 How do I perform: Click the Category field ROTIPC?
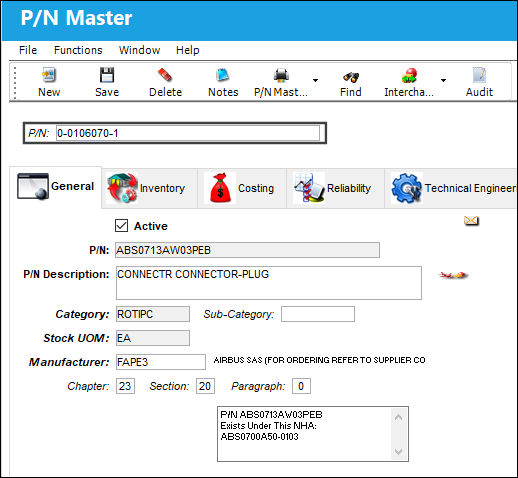click(x=153, y=314)
